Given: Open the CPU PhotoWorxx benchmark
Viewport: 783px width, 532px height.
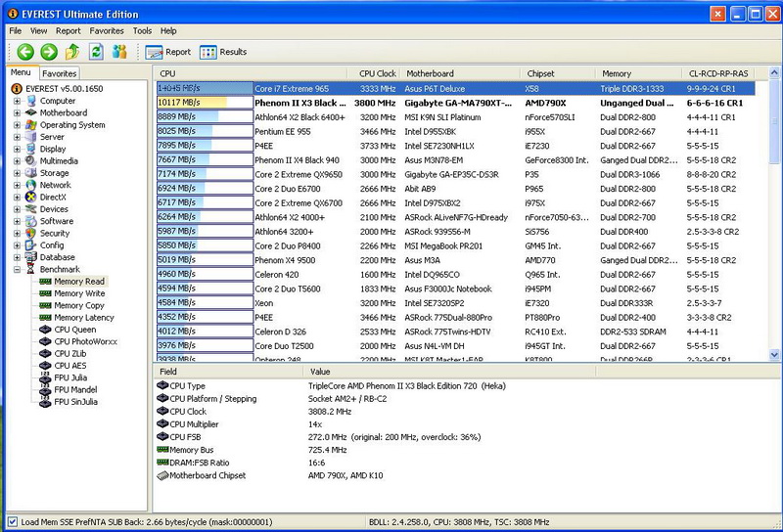Looking at the screenshot, I should click(x=86, y=341).
